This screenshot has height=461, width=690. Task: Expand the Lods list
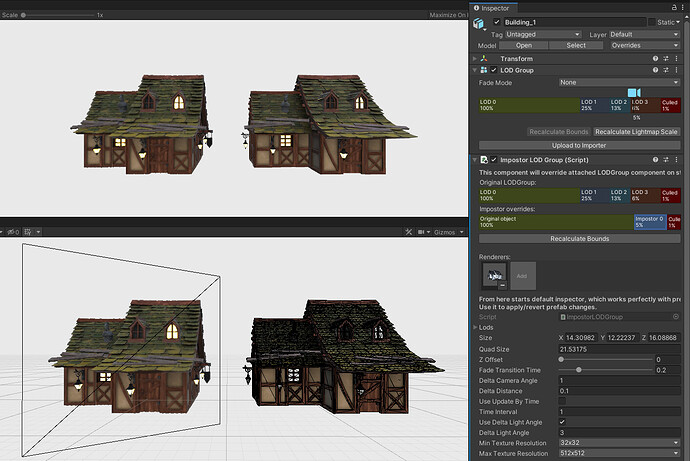click(x=475, y=327)
